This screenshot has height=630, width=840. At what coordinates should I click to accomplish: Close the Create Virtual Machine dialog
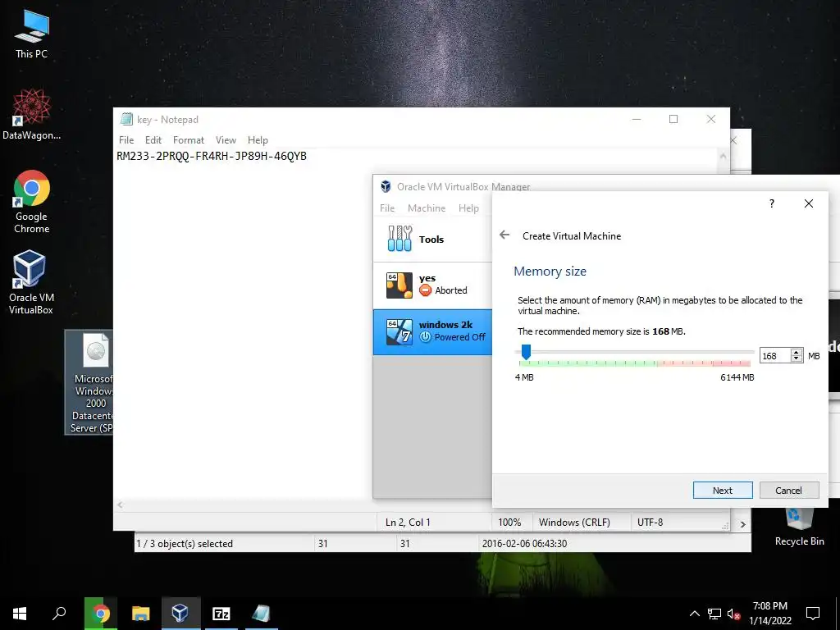point(808,203)
